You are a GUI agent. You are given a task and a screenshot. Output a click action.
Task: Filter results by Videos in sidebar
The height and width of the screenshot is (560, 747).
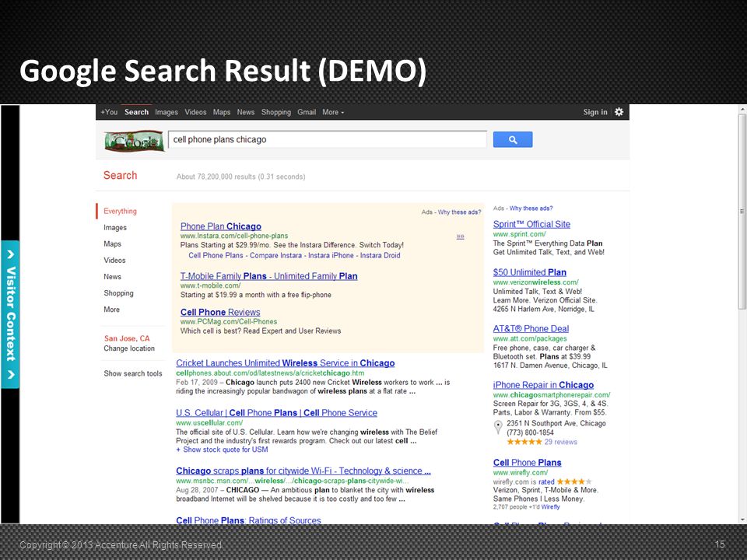tap(115, 261)
